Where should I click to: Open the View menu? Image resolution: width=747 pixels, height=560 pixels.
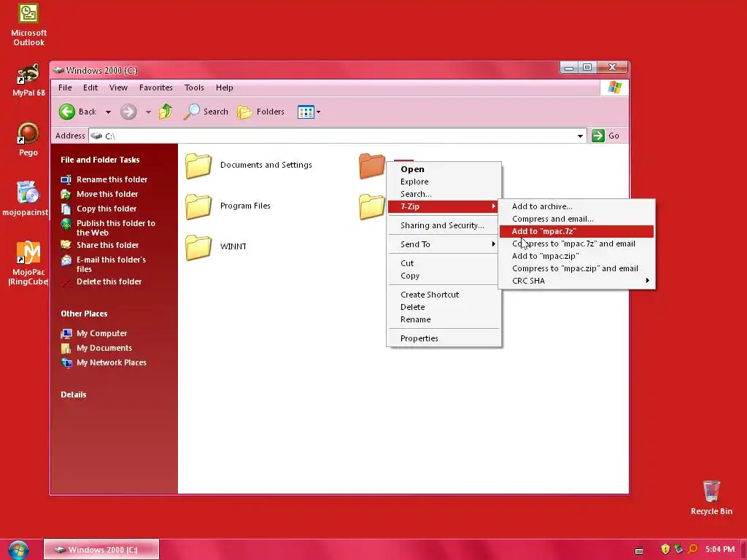click(118, 87)
